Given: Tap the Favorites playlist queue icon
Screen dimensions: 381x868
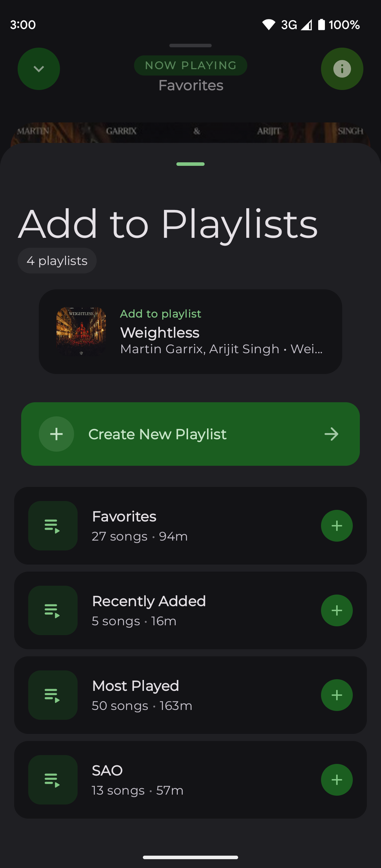Looking at the screenshot, I should pyautogui.click(x=53, y=526).
